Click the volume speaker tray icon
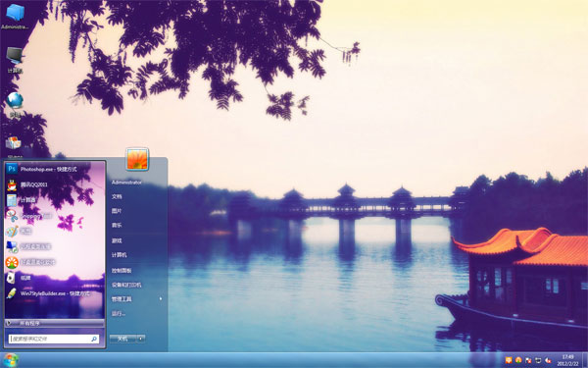This screenshot has width=588, height=368. click(x=548, y=360)
